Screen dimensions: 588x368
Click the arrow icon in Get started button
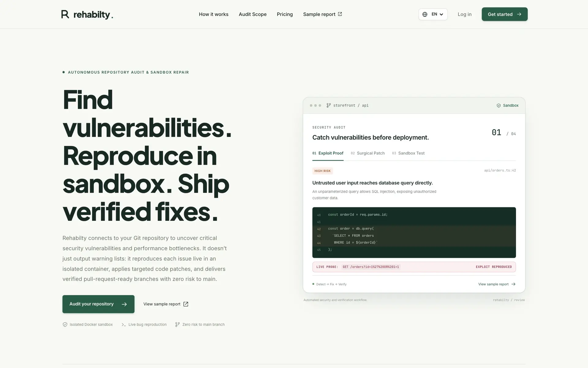coord(519,14)
